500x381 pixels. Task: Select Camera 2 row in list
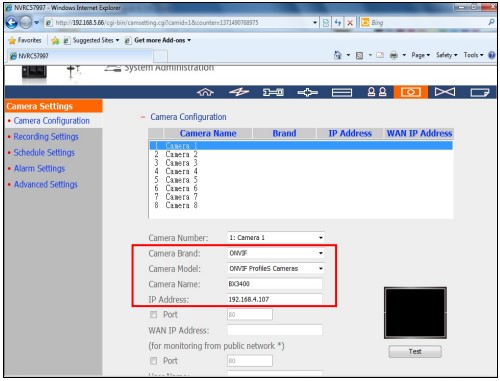301,154
